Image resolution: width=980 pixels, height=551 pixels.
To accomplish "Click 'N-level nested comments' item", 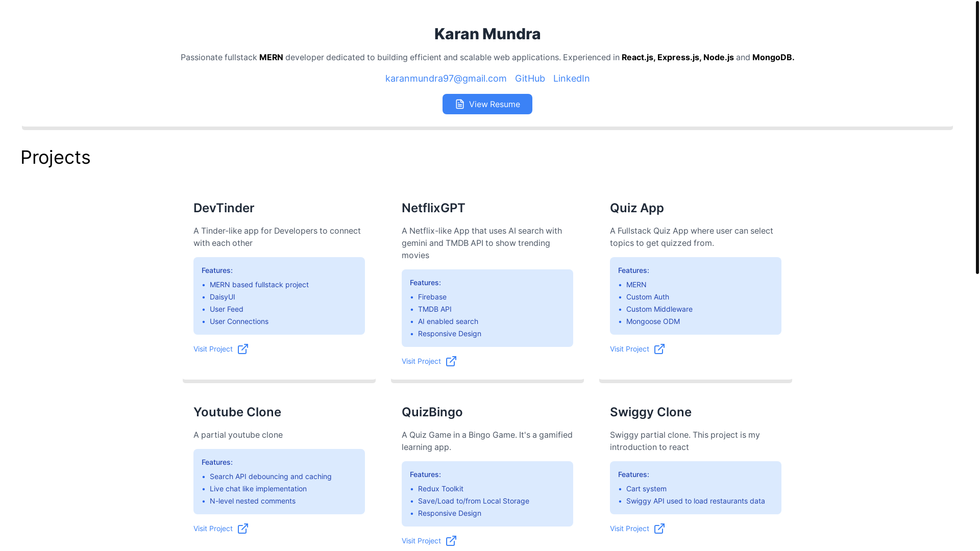I will coord(253,501).
